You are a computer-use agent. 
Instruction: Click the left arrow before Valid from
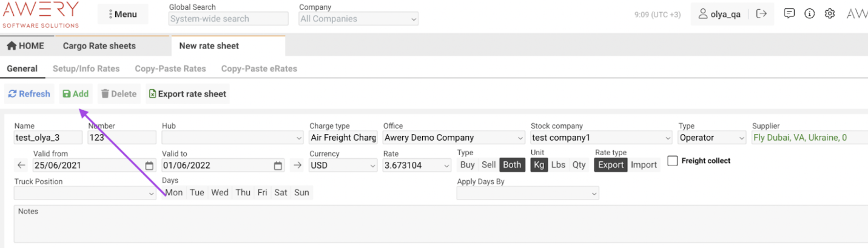pos(22,165)
